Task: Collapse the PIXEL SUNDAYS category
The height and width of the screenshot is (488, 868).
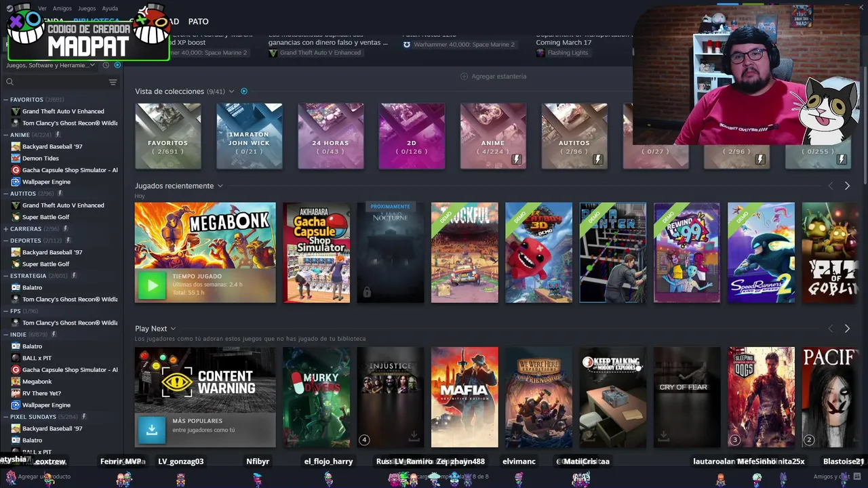Action: point(5,417)
